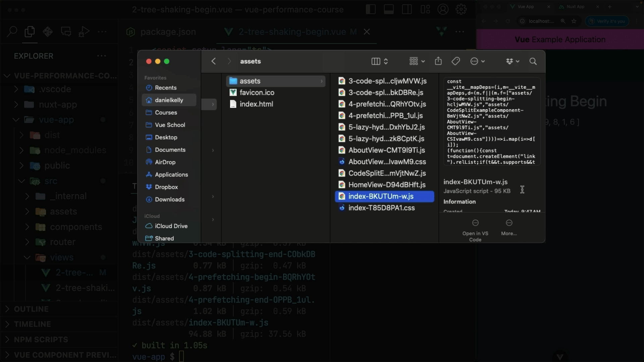
Task: Open VS Code Explorer view icon
Action: tap(30, 32)
